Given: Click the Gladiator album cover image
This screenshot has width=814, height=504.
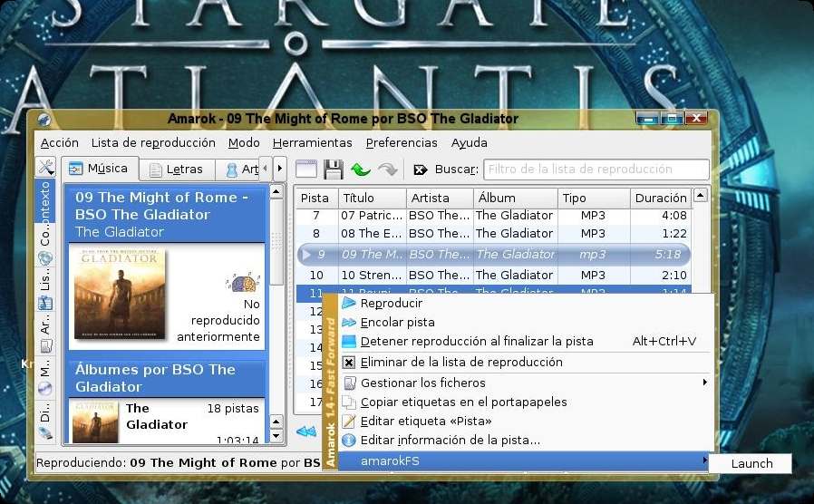Looking at the screenshot, I should (120, 294).
